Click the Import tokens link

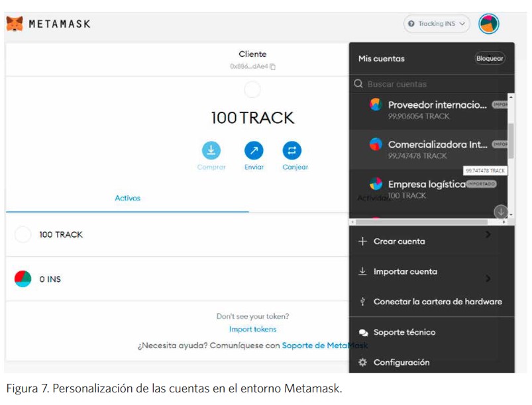pyautogui.click(x=253, y=329)
